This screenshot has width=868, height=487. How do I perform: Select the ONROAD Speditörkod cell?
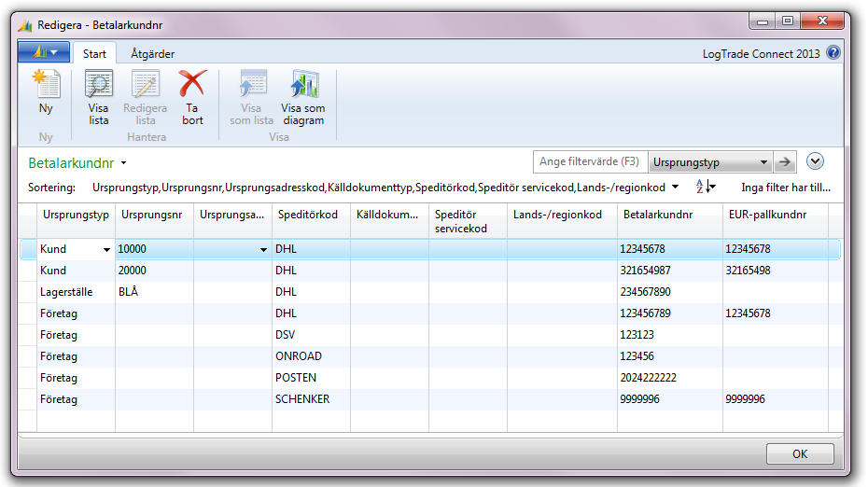pos(311,356)
